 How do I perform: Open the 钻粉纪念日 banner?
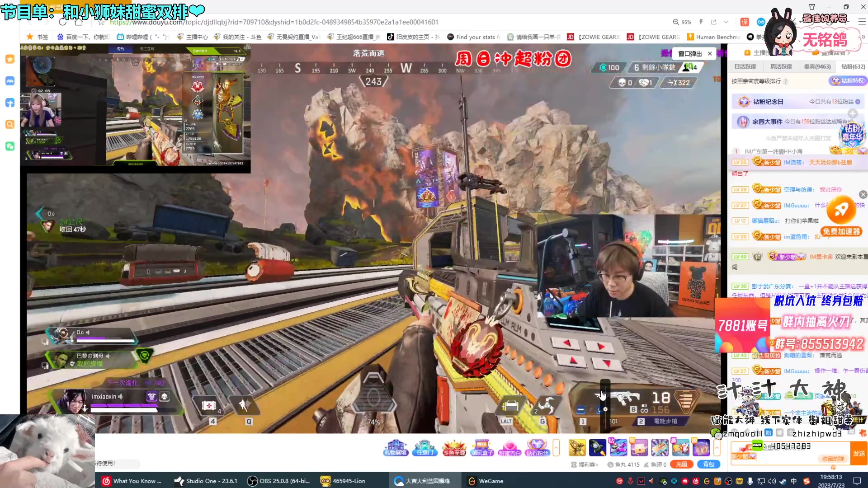point(797,102)
